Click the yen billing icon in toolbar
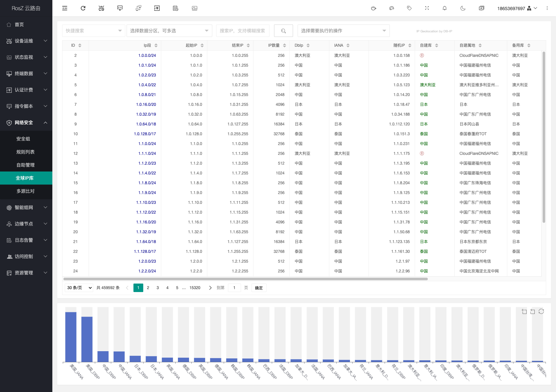The image size is (556, 392). (x=157, y=8)
